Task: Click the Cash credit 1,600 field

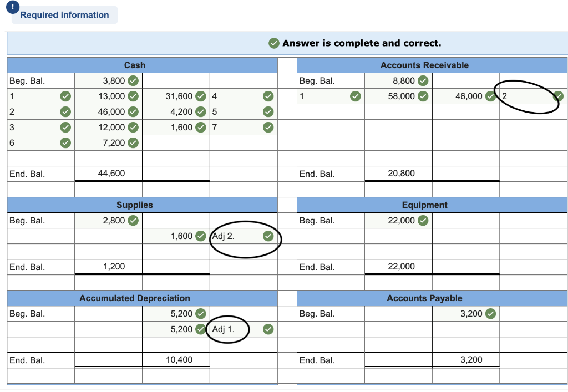Action: tap(176, 128)
